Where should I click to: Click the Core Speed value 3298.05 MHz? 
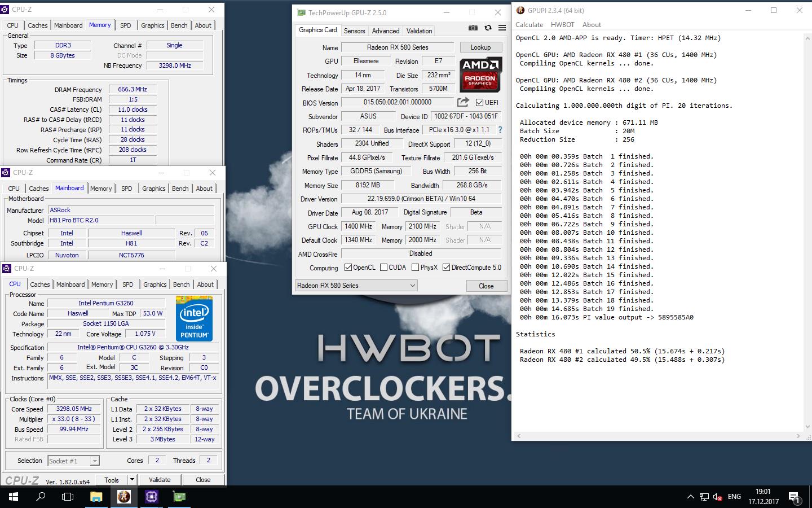pyautogui.click(x=74, y=409)
